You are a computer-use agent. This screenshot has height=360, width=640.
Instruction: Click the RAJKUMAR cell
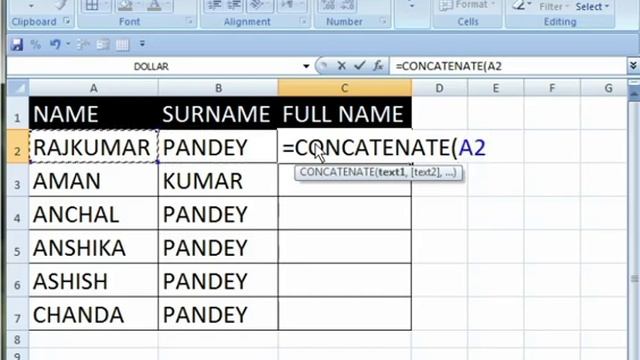pyautogui.click(x=93, y=147)
